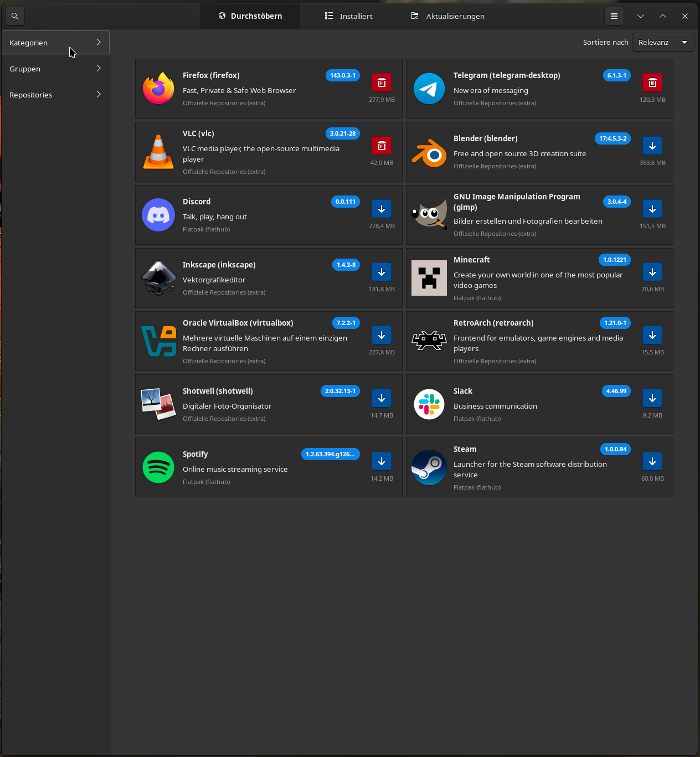Click the Minecraft creeper icon
Screen dimensions: 700x757
tap(429, 278)
